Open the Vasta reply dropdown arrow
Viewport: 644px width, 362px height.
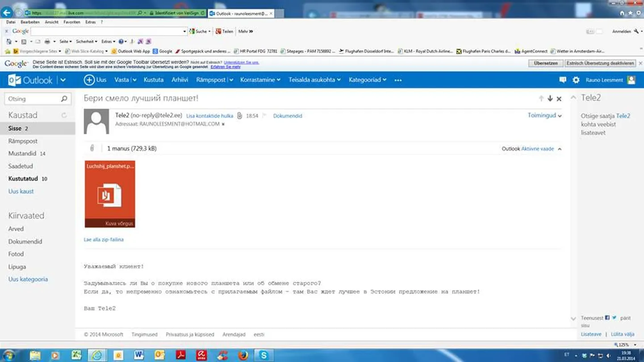point(134,80)
